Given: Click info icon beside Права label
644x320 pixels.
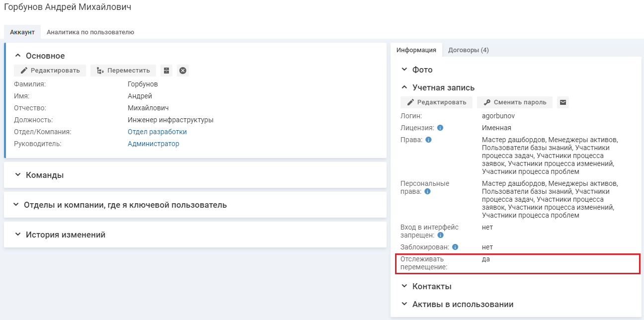Looking at the screenshot, I should tap(428, 140).
